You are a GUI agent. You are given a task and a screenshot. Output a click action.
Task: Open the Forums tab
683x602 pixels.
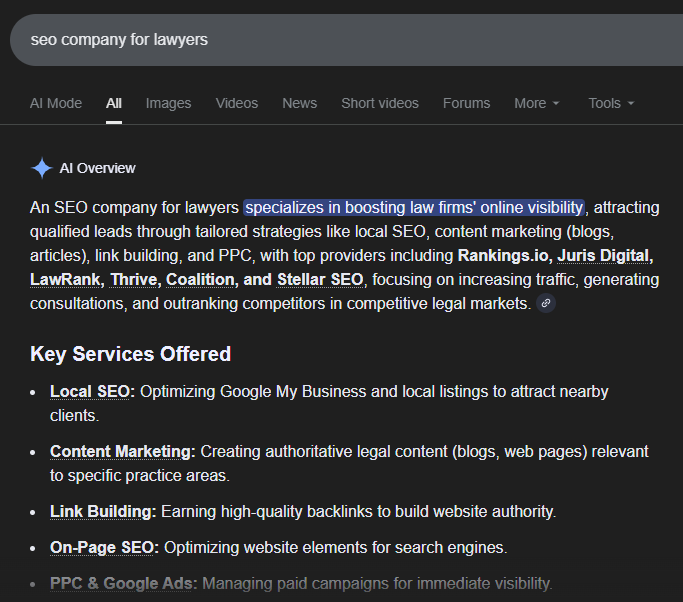tap(466, 103)
